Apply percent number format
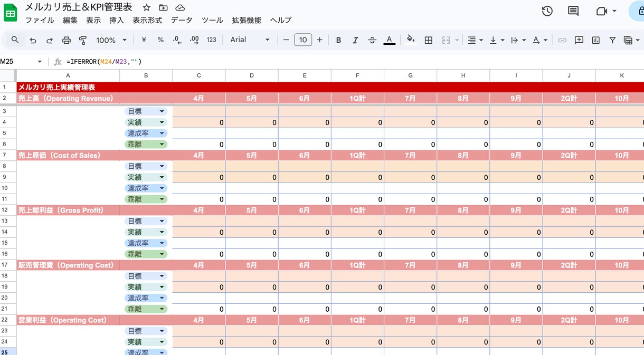The image size is (644, 355). click(160, 40)
